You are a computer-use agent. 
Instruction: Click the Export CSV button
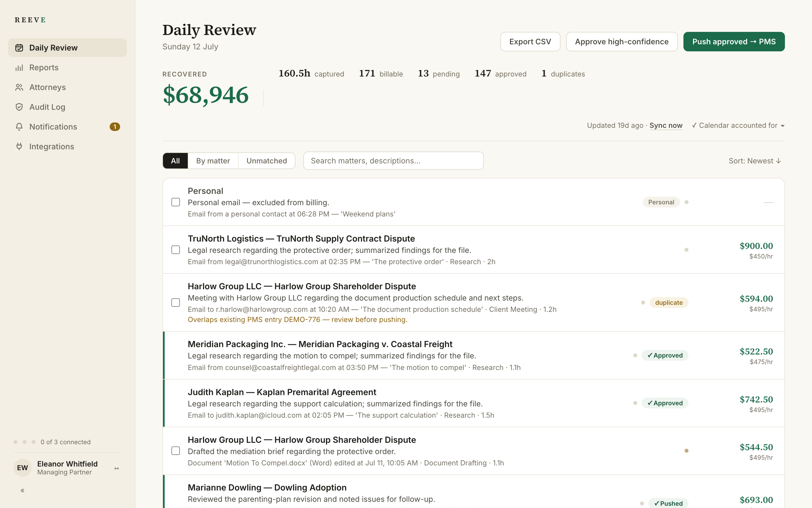coord(530,42)
